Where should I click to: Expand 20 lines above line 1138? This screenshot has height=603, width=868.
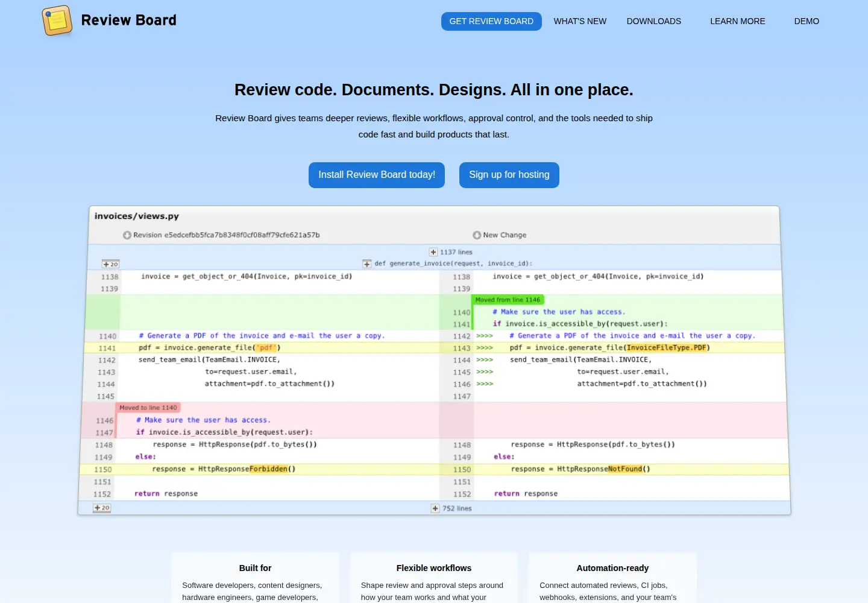[x=110, y=264]
